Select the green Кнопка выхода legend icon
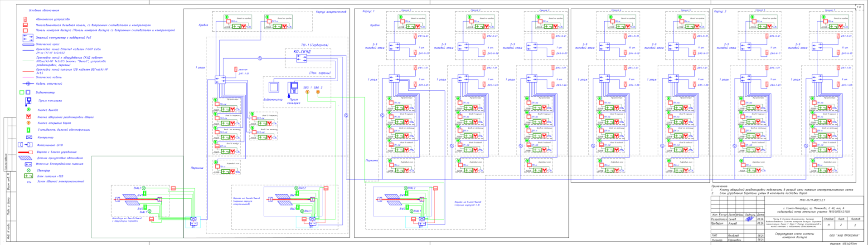Screen dimensions: 868x245 (x=28, y=110)
